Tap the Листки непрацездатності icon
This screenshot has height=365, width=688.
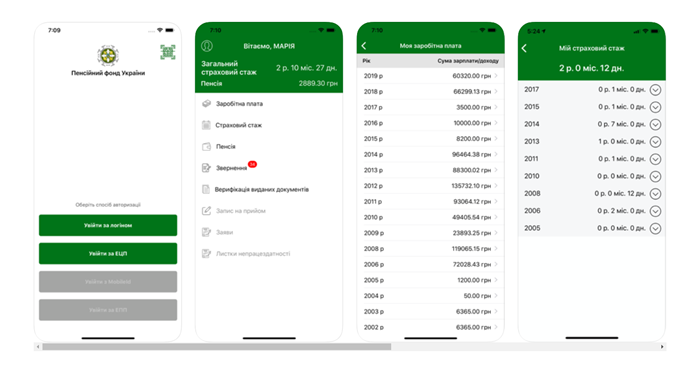point(206,254)
